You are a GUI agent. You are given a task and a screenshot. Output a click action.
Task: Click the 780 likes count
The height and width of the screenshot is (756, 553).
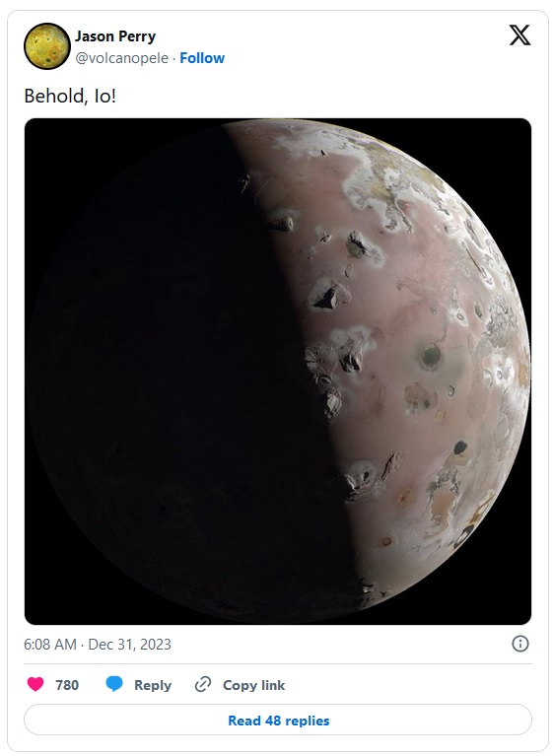click(x=67, y=685)
